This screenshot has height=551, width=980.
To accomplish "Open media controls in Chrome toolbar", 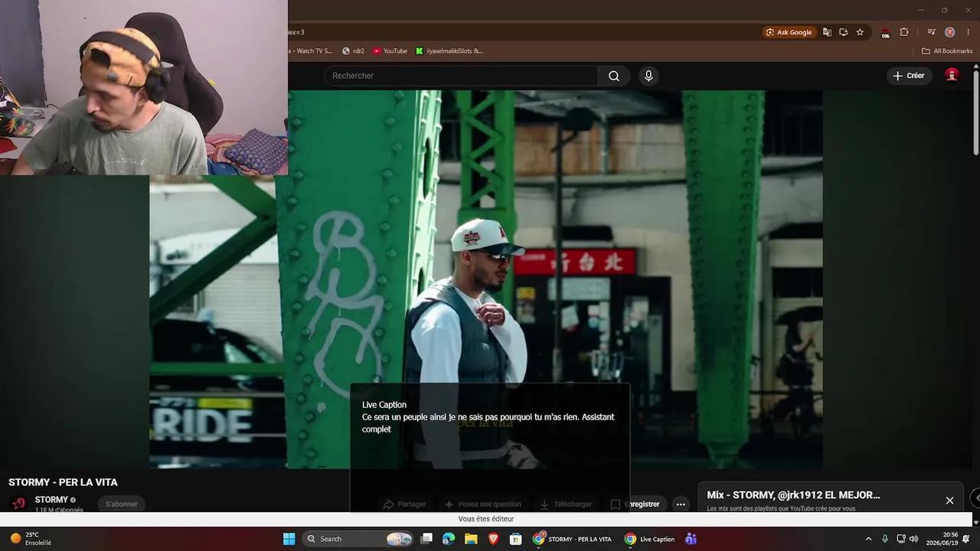I will point(931,32).
